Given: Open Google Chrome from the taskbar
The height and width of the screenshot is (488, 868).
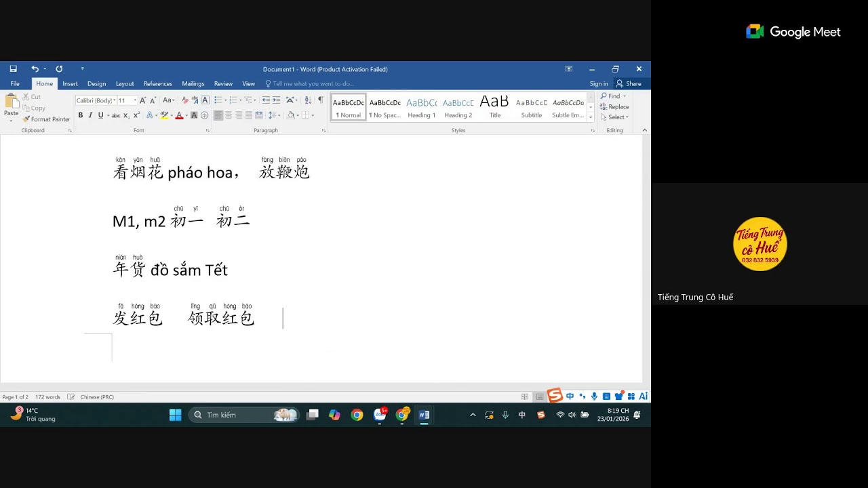Looking at the screenshot, I should [x=357, y=415].
